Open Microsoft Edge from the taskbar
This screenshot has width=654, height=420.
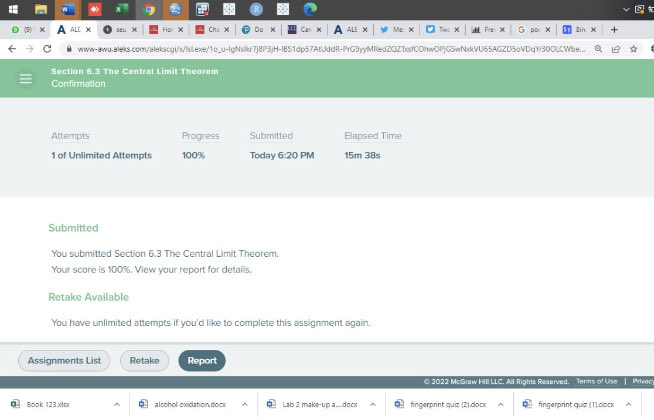click(x=310, y=9)
